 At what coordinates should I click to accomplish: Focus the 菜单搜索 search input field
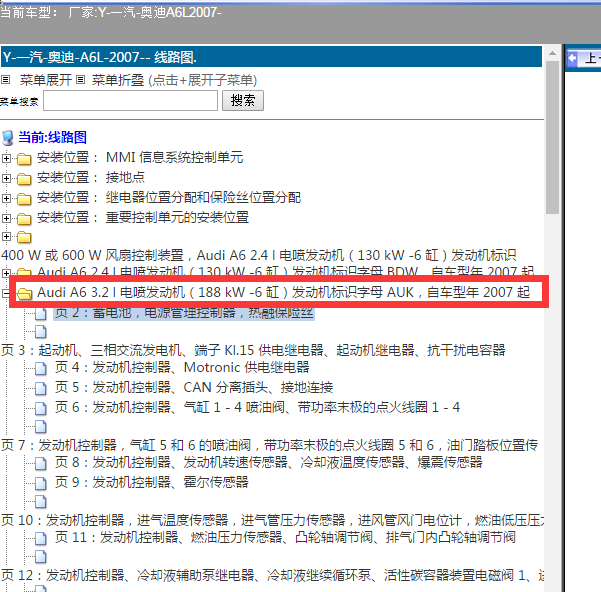[130, 101]
